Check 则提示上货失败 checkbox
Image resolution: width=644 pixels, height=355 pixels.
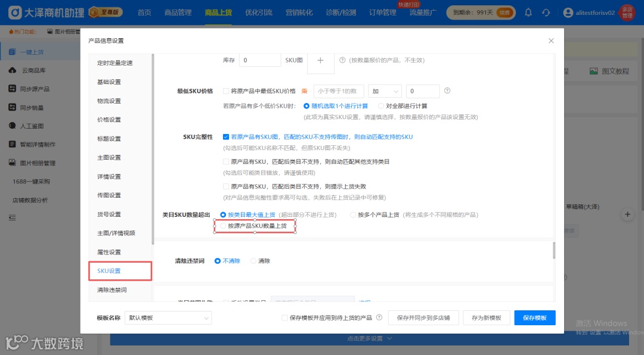pos(226,186)
